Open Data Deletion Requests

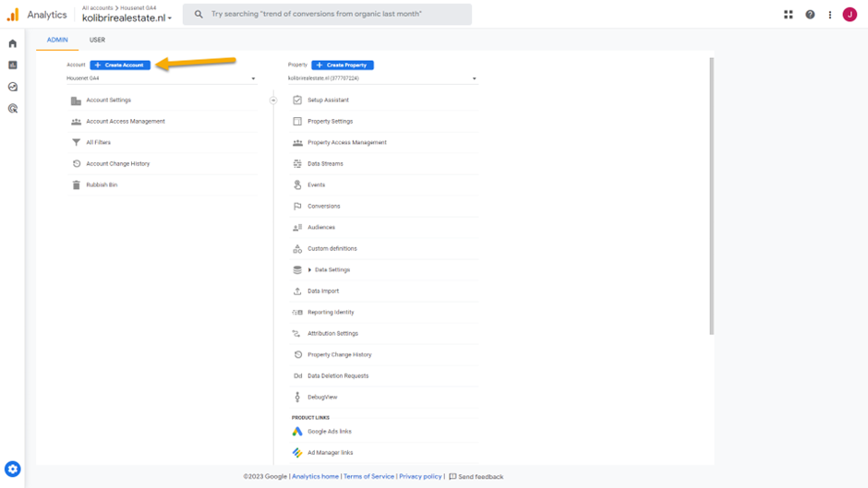338,376
